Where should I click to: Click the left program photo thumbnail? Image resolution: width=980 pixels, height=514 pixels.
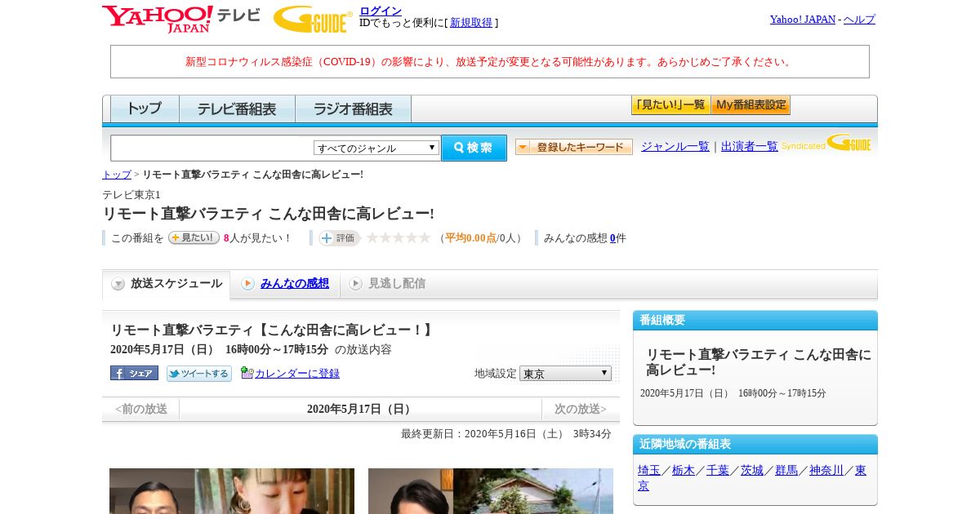(x=232, y=491)
